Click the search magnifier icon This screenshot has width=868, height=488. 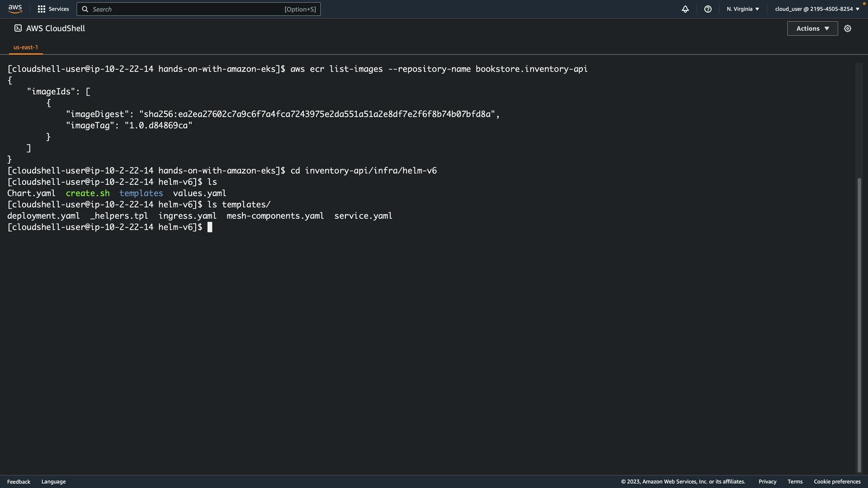(85, 9)
